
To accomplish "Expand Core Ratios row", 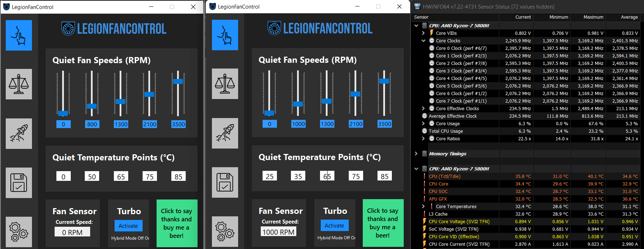I will click(423, 138).
